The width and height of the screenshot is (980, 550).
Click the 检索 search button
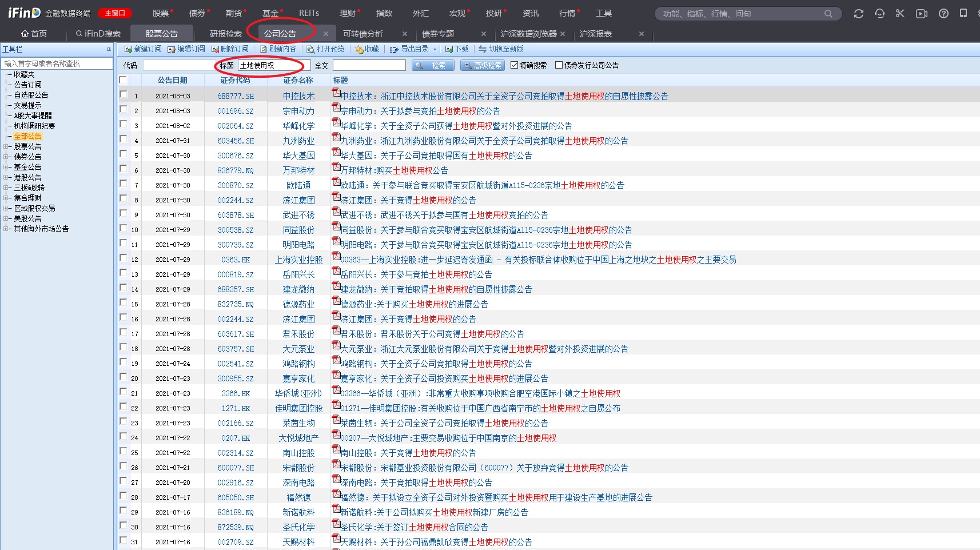pyautogui.click(x=433, y=66)
